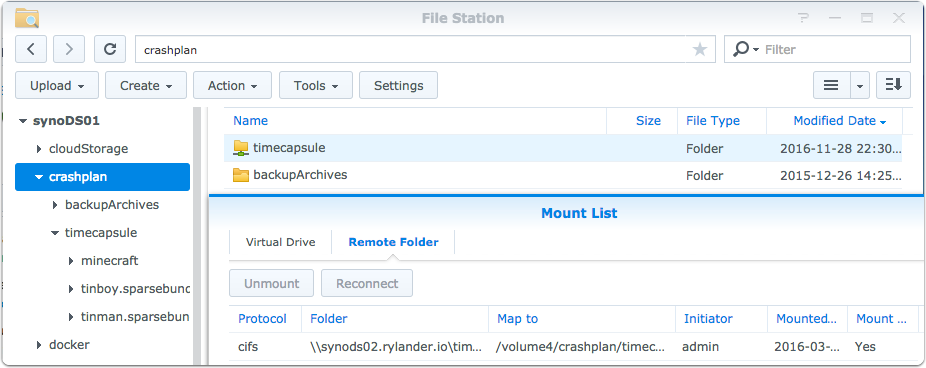Click the admin initiator cell

[x=700, y=347]
